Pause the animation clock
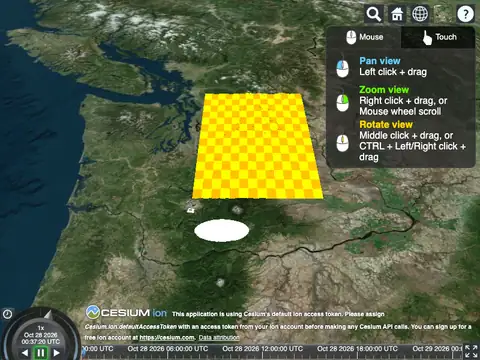 click(x=41, y=353)
